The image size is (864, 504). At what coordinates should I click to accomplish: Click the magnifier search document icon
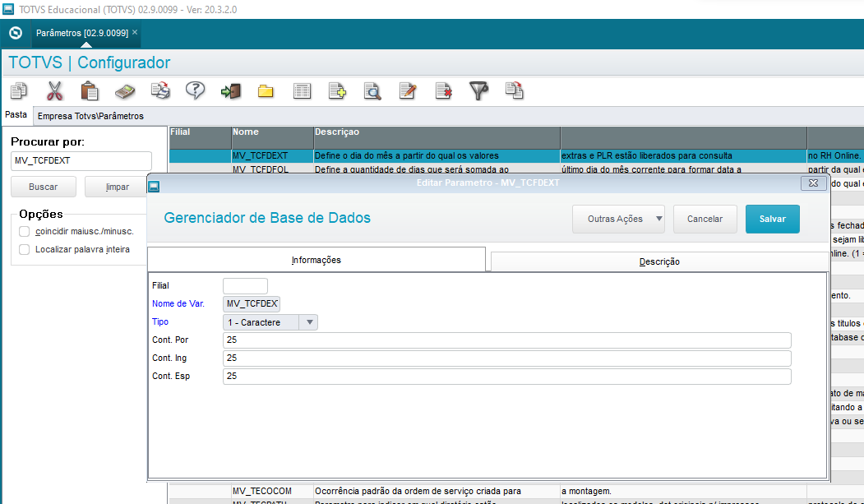372,91
